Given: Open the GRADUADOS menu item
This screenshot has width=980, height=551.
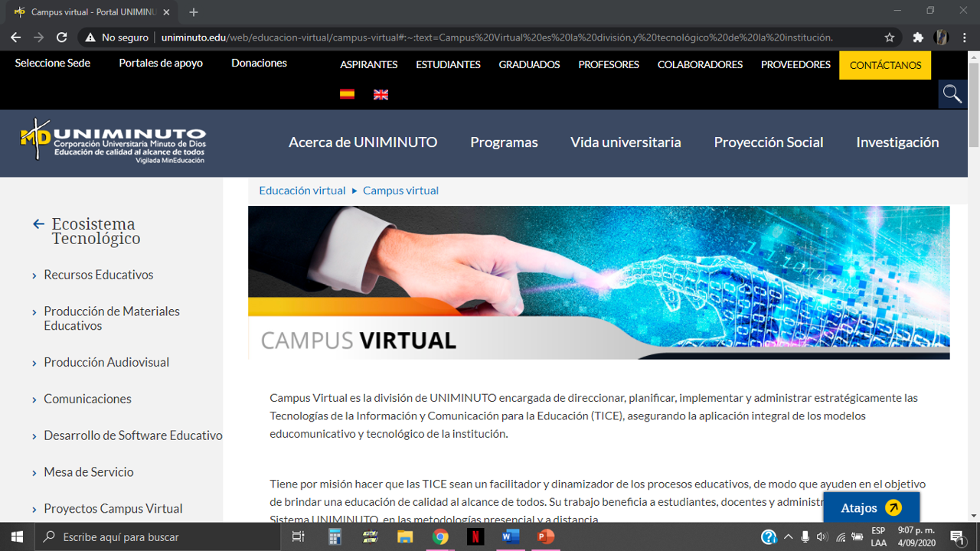Looking at the screenshot, I should click(529, 65).
